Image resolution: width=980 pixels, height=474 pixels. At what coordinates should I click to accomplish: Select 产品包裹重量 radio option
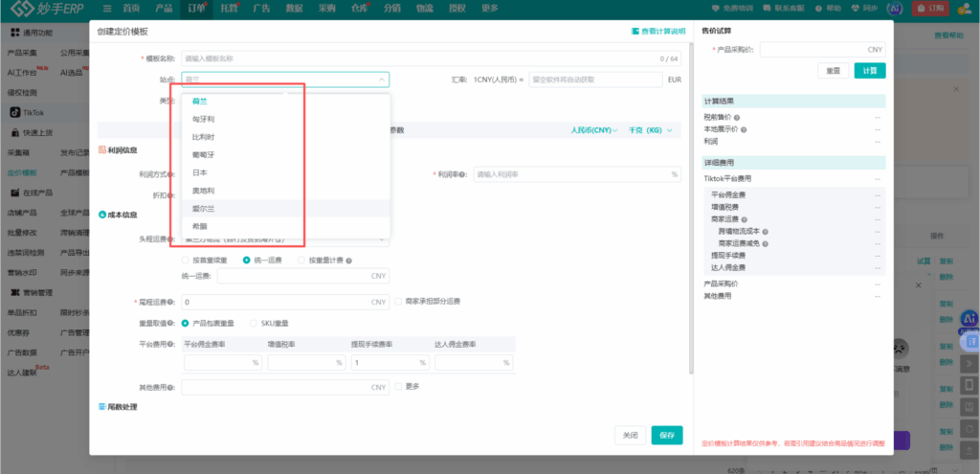coord(185,324)
